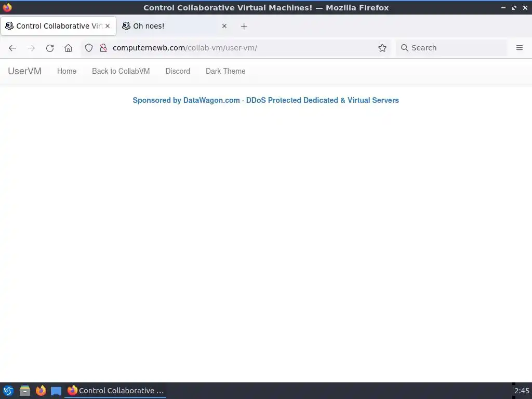Open the DataWagon.com sponsor link
The image size is (532, 399).
265,100
